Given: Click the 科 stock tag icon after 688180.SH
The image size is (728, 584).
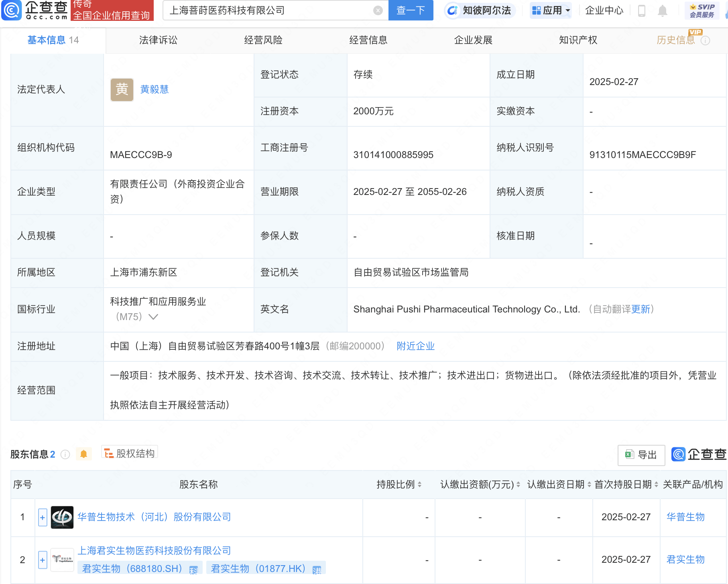Looking at the screenshot, I should point(193,570).
